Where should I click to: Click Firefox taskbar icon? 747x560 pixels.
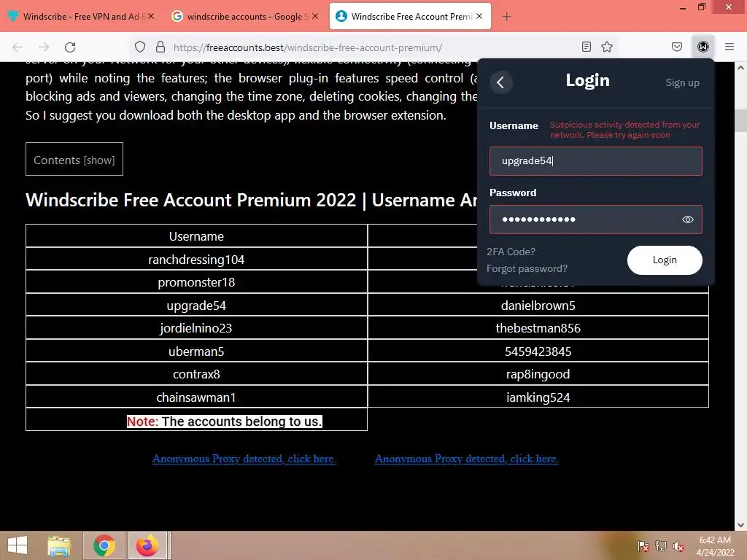[147, 545]
